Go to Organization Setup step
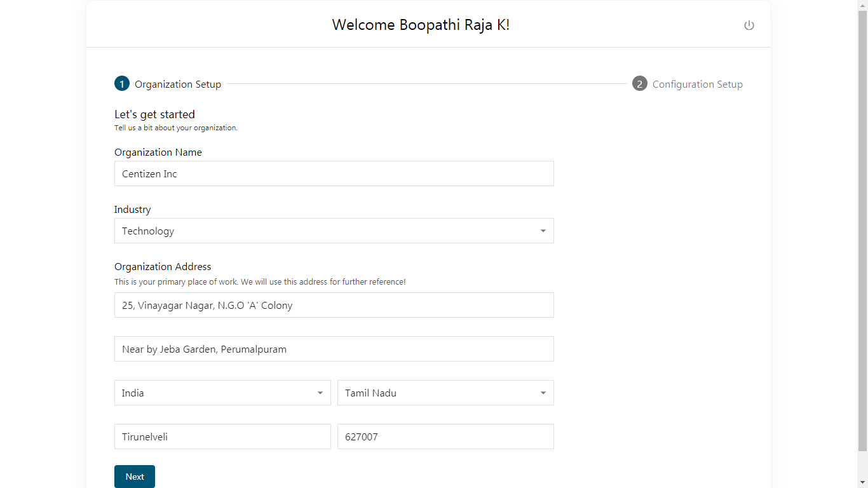The width and height of the screenshot is (868, 488). point(178,84)
